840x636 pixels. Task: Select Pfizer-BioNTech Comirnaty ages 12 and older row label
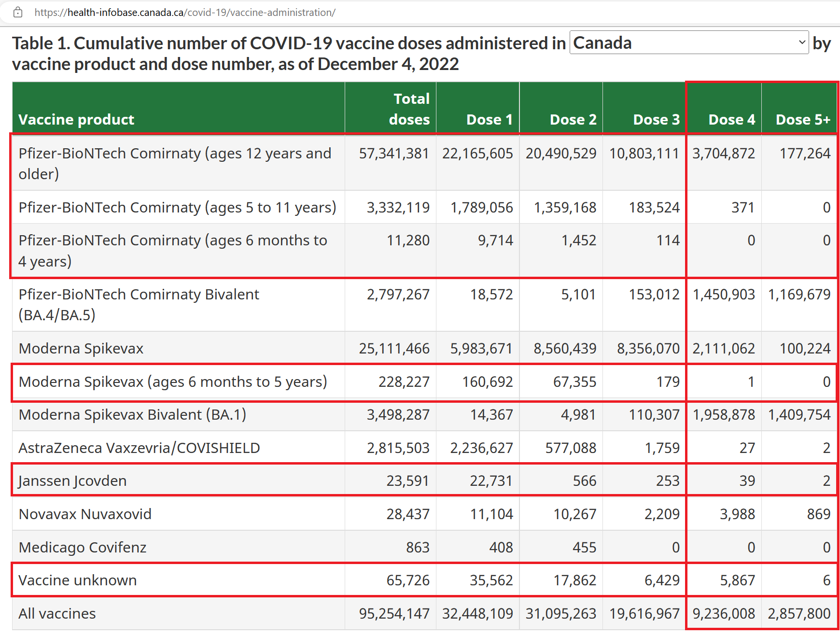[x=175, y=163]
